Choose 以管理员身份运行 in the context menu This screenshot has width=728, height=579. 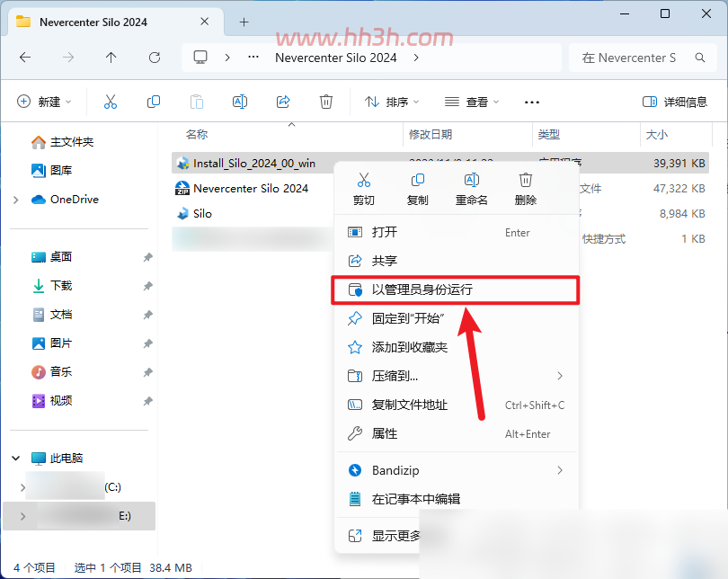coord(457,289)
